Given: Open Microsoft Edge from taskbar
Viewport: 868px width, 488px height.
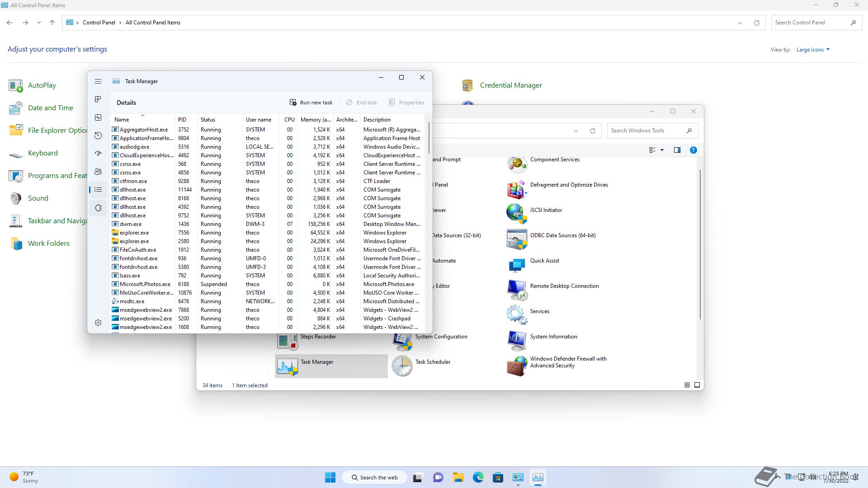Looking at the screenshot, I should tap(478, 478).
